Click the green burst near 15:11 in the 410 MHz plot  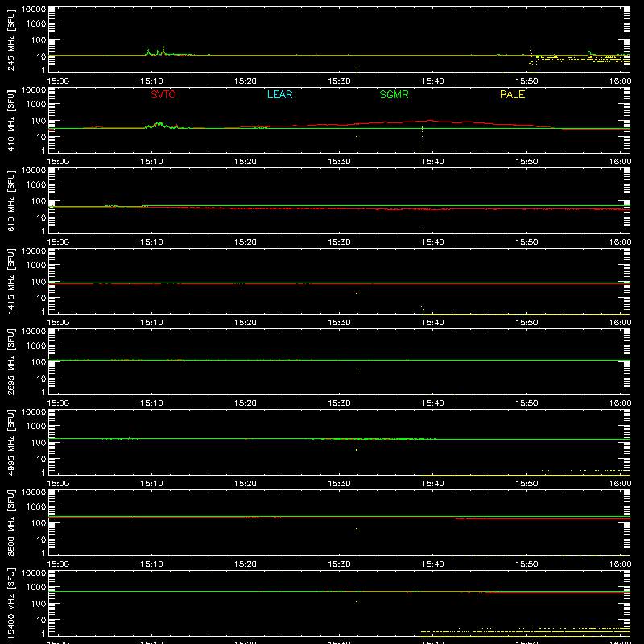pyautogui.click(x=159, y=125)
